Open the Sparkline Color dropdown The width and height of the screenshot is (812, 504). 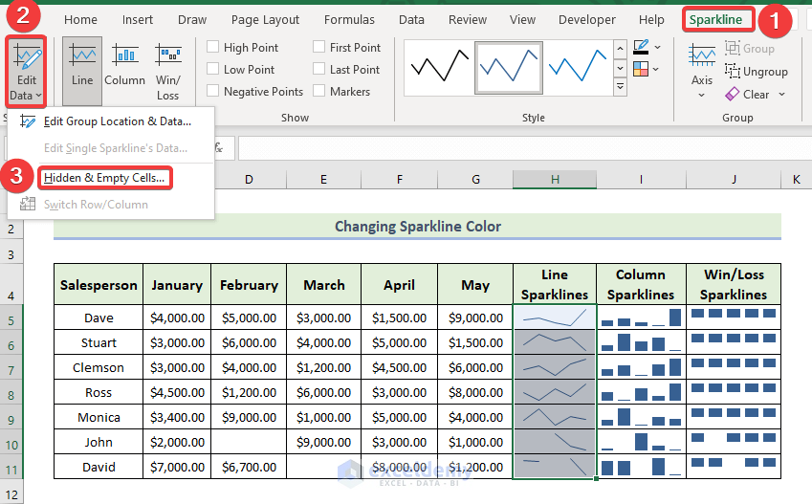(x=657, y=46)
